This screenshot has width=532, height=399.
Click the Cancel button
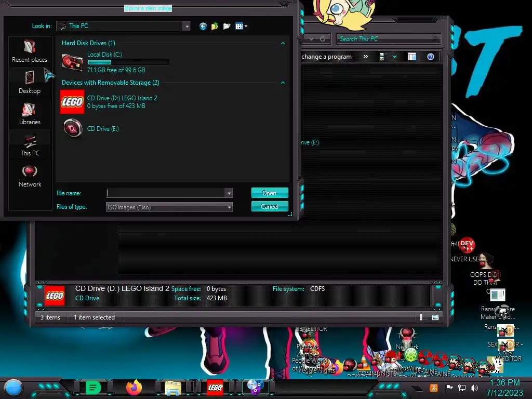tap(270, 206)
